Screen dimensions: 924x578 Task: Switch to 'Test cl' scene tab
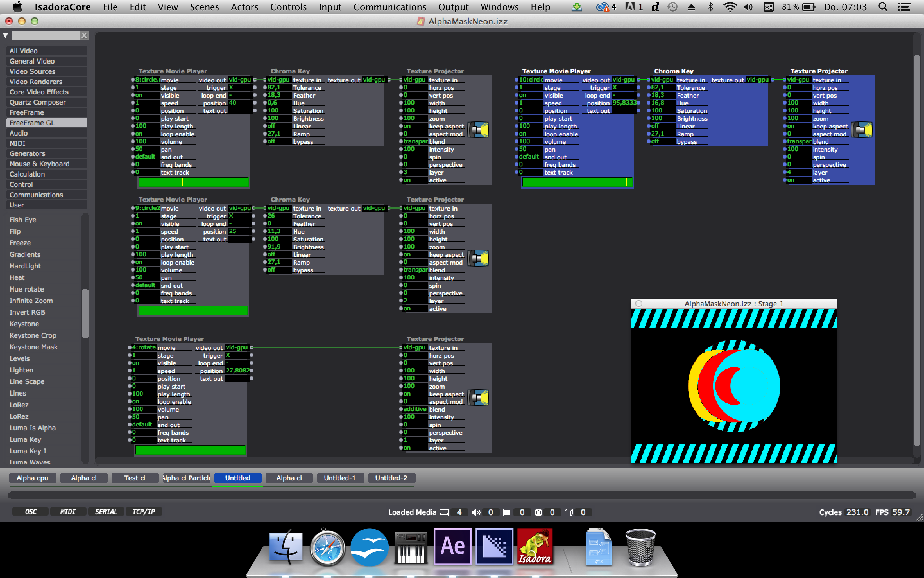point(135,478)
